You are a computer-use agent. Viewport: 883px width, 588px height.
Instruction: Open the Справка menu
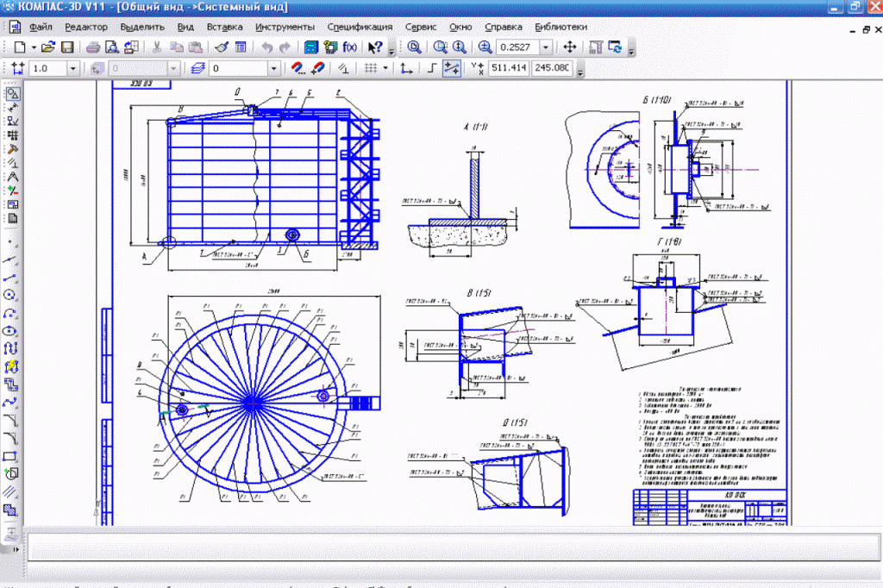pos(504,27)
